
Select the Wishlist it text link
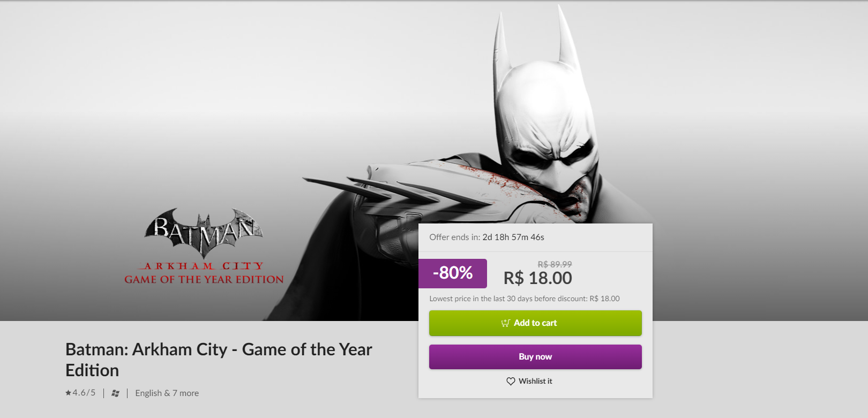click(x=535, y=381)
